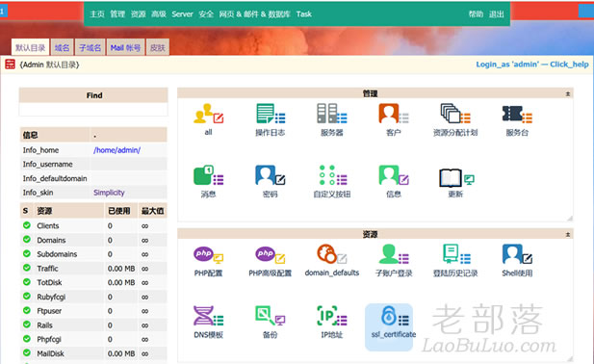
Task: Switch to the 默认目录 tab
Action: coord(30,47)
